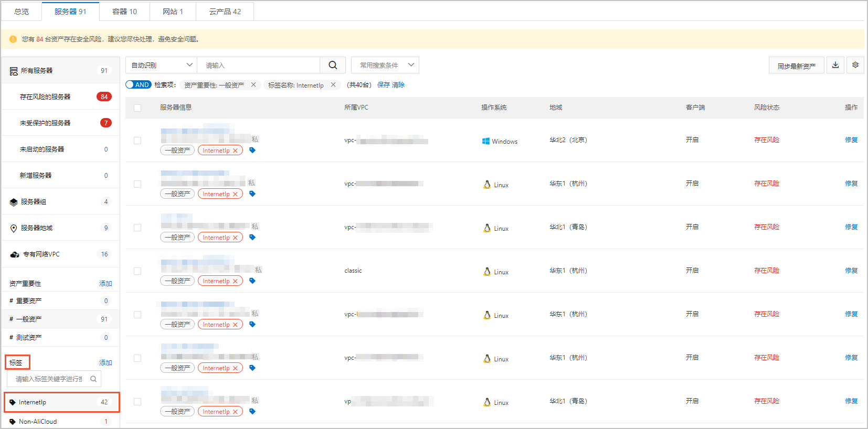Image resolution: width=868 pixels, height=429 pixels.
Task: Filter by 存在风险的服务器
Action: point(61,96)
